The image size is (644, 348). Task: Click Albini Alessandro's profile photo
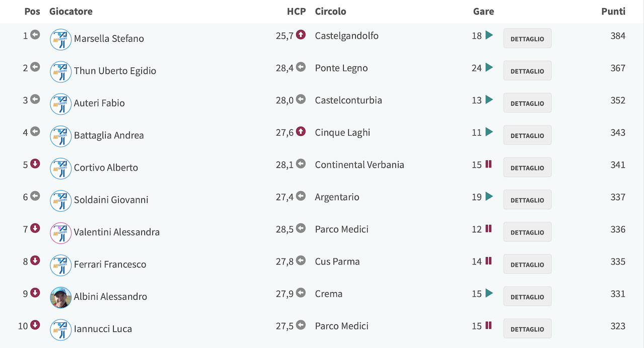61,297
